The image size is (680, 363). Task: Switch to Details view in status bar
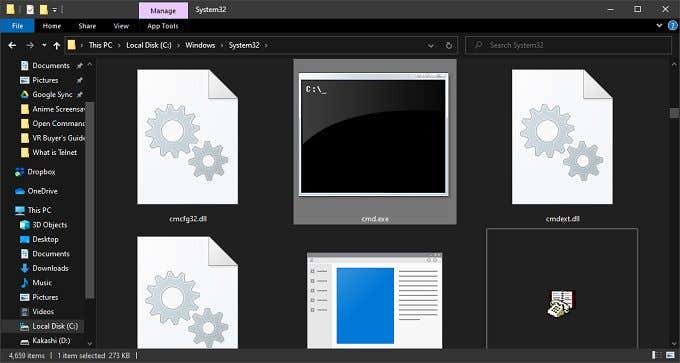tap(657, 356)
